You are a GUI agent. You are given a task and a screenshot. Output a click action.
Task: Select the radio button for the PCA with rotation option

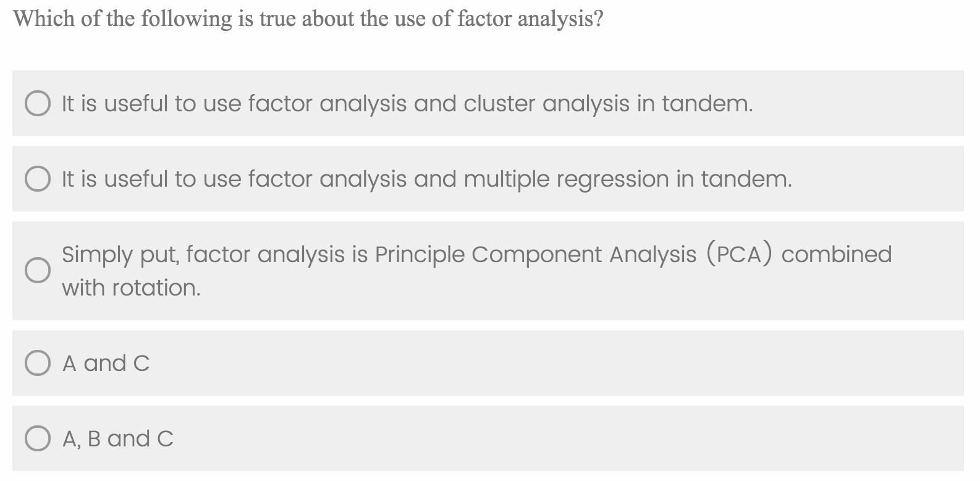[38, 270]
